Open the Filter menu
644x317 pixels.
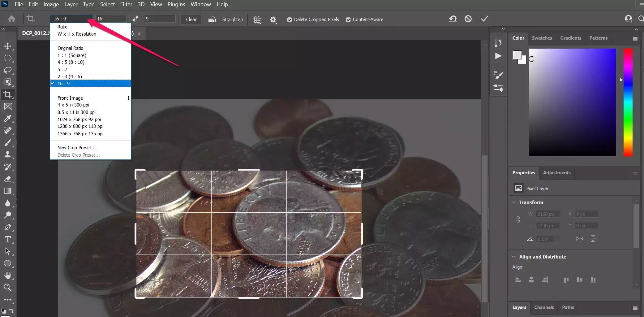click(126, 4)
